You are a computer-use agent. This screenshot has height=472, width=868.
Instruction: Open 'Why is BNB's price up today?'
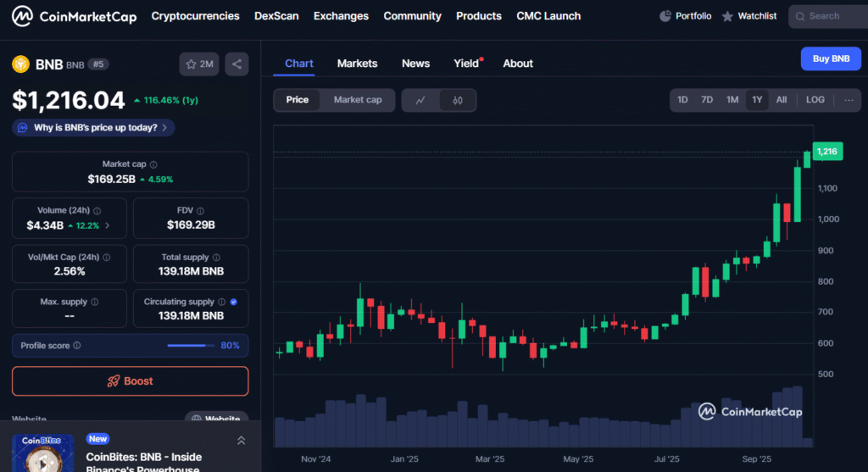point(93,128)
